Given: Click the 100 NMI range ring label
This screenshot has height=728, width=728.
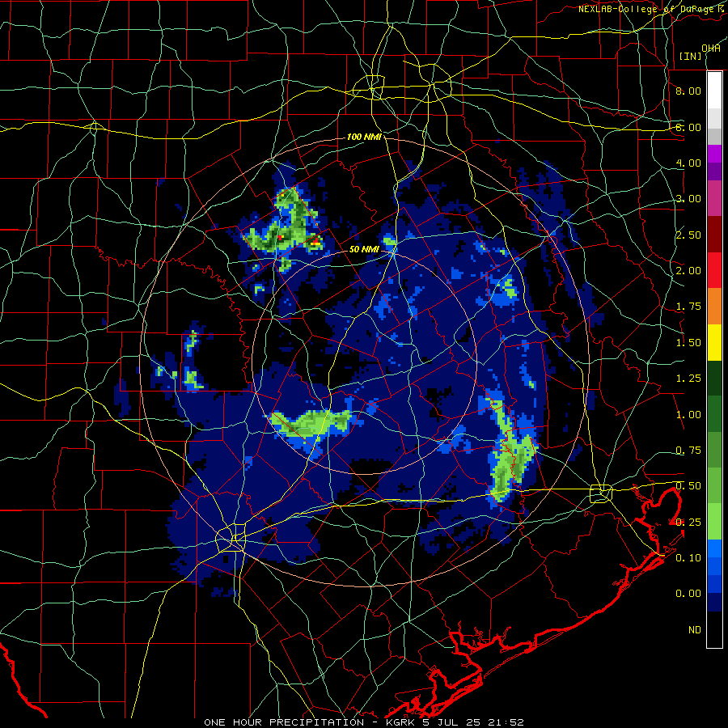Looking at the screenshot, I should 364,137.
